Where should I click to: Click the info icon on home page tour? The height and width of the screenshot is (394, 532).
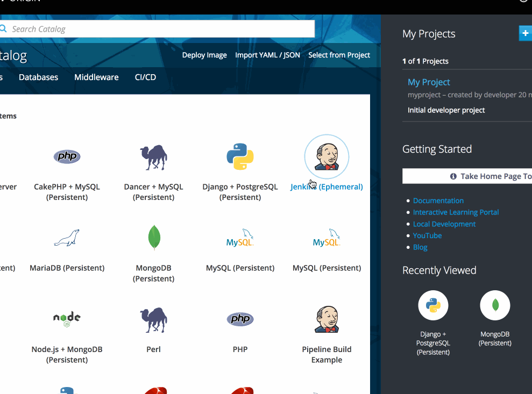point(453,176)
